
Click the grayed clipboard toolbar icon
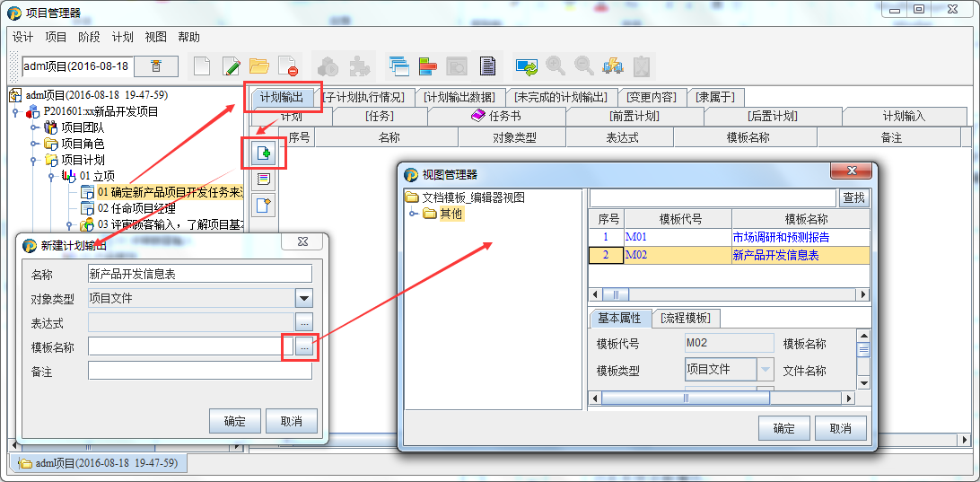pyautogui.click(x=642, y=66)
